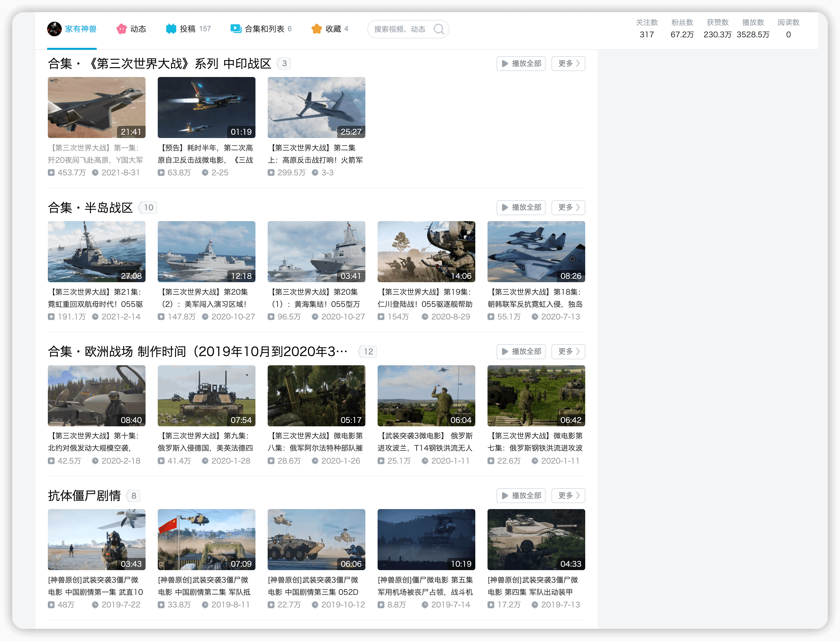Open the 合集·半岛战区 title link
The height and width of the screenshot is (641, 840).
point(90,208)
